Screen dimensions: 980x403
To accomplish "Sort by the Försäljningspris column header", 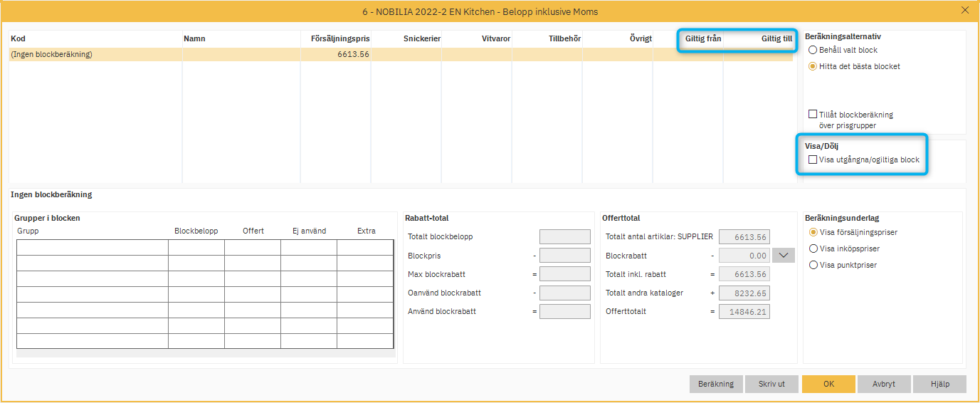I will (x=339, y=39).
